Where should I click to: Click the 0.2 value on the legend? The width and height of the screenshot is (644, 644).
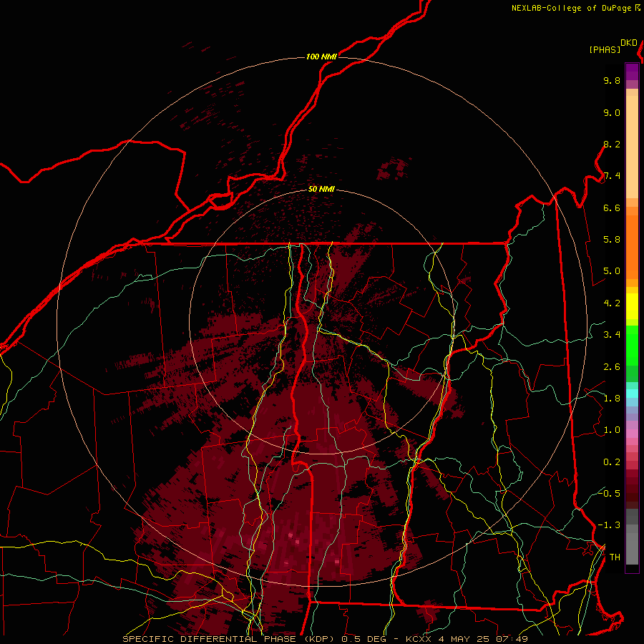coord(612,462)
